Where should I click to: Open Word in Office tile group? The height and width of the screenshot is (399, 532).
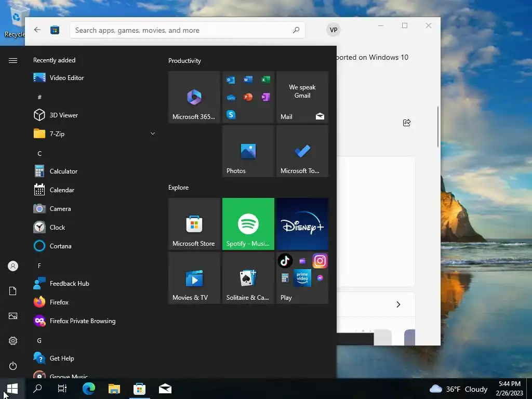pos(248,79)
